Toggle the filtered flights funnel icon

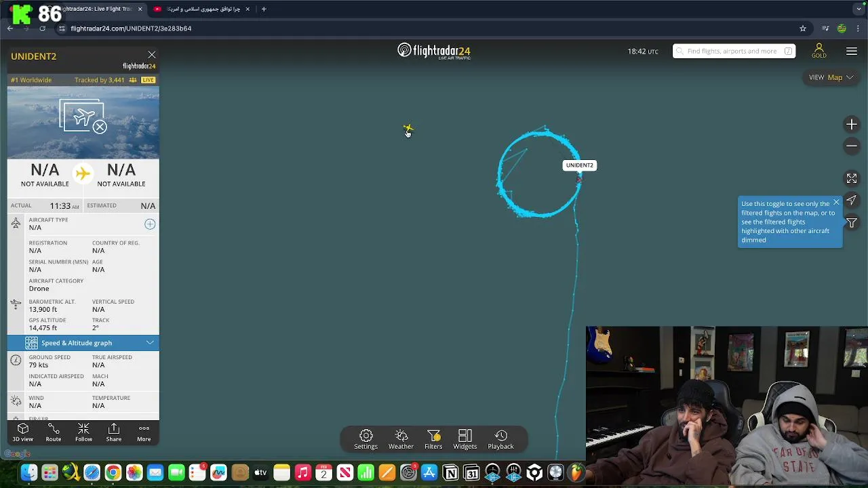pyautogui.click(x=852, y=223)
